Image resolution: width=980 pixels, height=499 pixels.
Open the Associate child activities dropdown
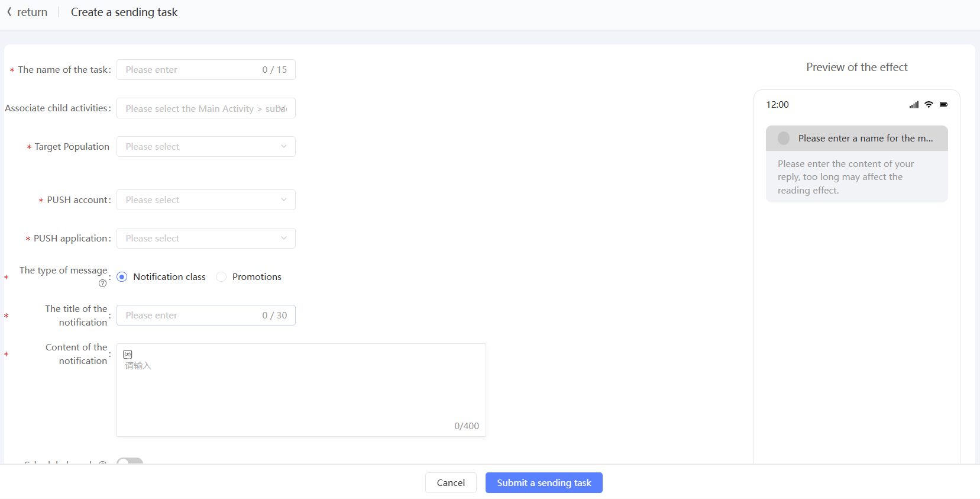[x=206, y=108]
